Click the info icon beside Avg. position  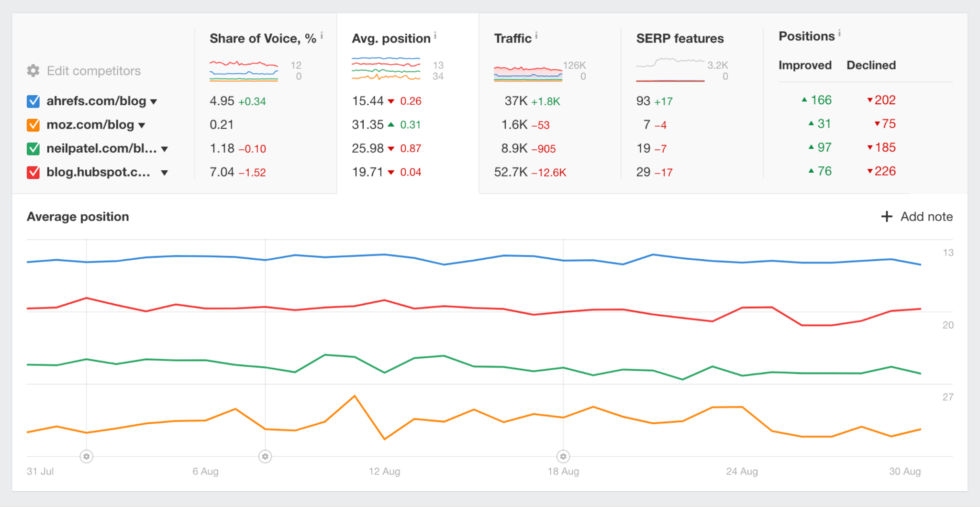(435, 34)
